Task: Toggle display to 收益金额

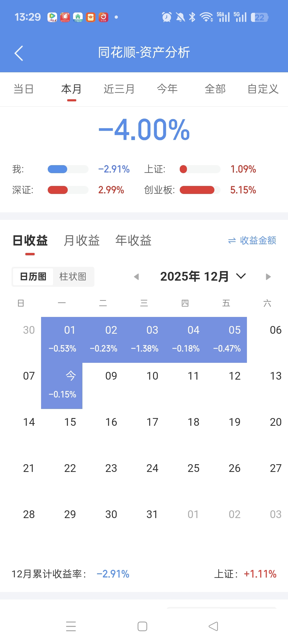Action: point(258,241)
